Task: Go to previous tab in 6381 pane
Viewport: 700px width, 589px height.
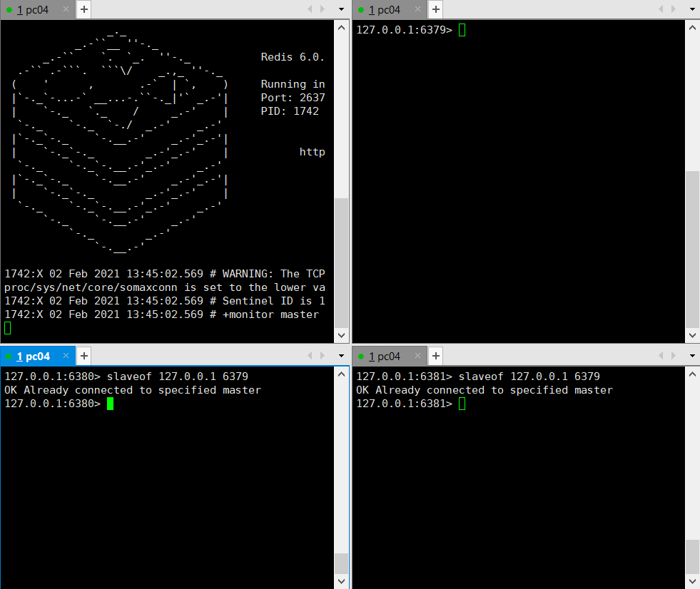Action: coord(661,356)
